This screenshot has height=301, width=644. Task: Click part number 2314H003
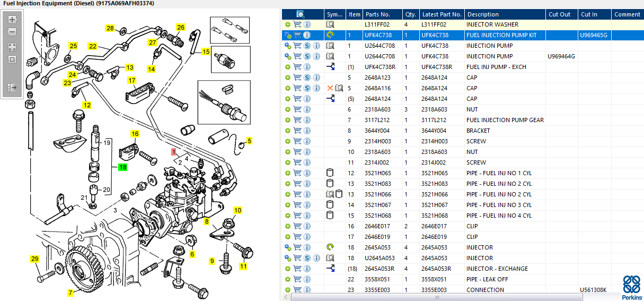377,141
